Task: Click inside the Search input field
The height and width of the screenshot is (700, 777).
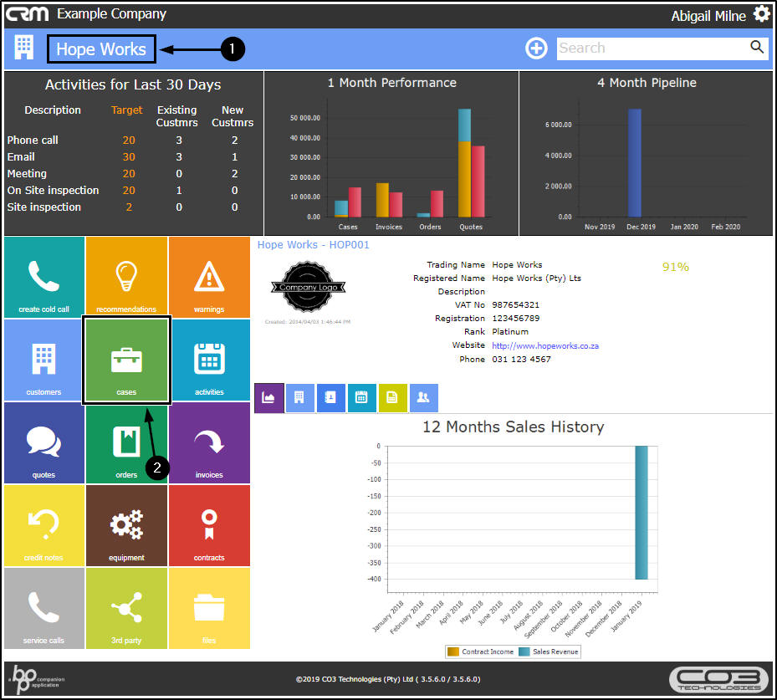Action: tap(652, 49)
